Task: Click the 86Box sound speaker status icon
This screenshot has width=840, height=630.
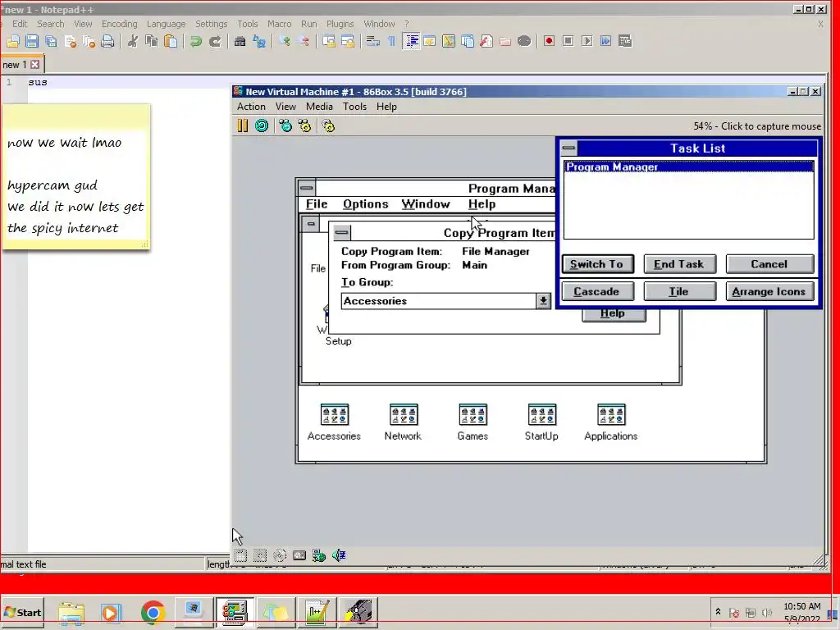Action: (339, 555)
